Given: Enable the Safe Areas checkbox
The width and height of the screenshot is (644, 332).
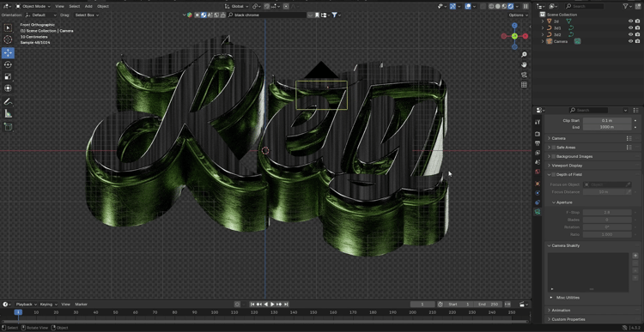Looking at the screenshot, I should (553, 148).
